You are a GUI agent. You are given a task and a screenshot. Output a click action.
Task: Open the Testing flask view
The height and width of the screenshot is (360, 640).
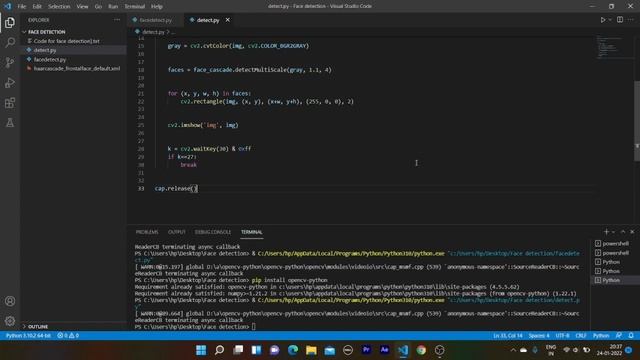(x=10, y=123)
